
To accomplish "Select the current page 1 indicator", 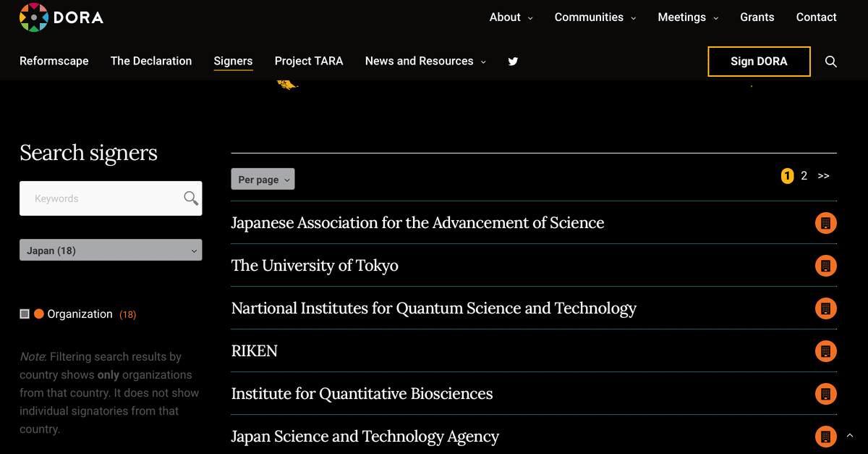I will (787, 175).
